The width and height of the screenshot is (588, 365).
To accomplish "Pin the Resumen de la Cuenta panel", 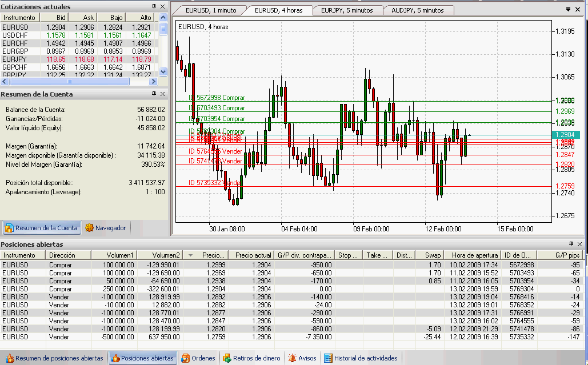I will tap(154, 94).
